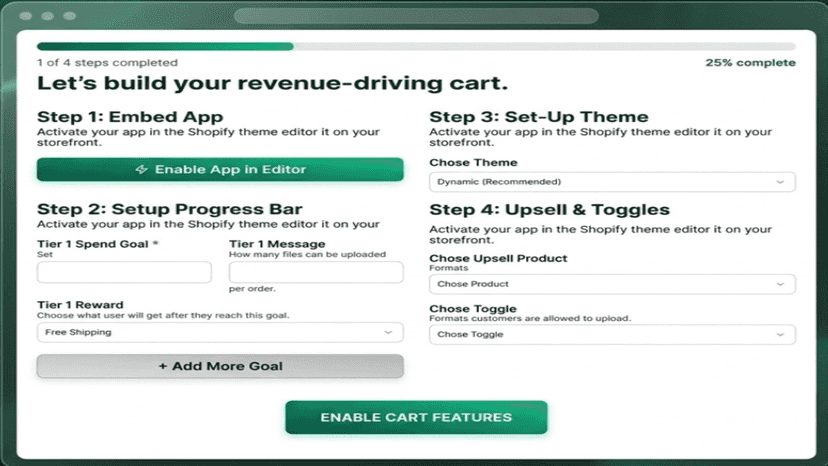This screenshot has height=466, width=828.
Task: Click the 'Tier 1 Reward' label
Action: click(x=80, y=305)
